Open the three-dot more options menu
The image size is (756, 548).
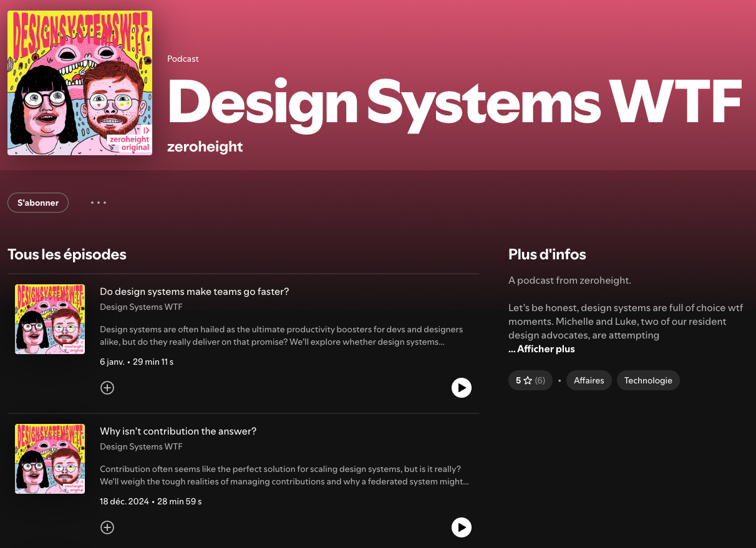(99, 203)
